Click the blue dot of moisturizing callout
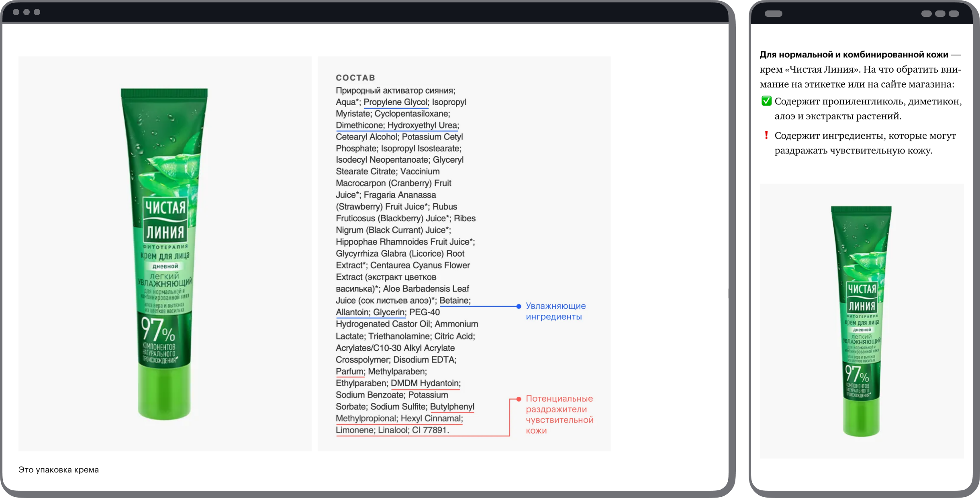980x498 pixels. 519,306
